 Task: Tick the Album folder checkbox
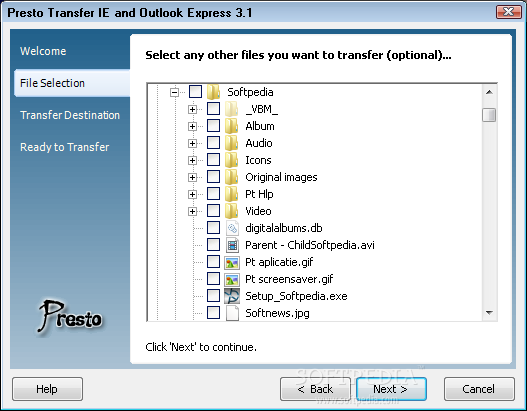(x=213, y=126)
